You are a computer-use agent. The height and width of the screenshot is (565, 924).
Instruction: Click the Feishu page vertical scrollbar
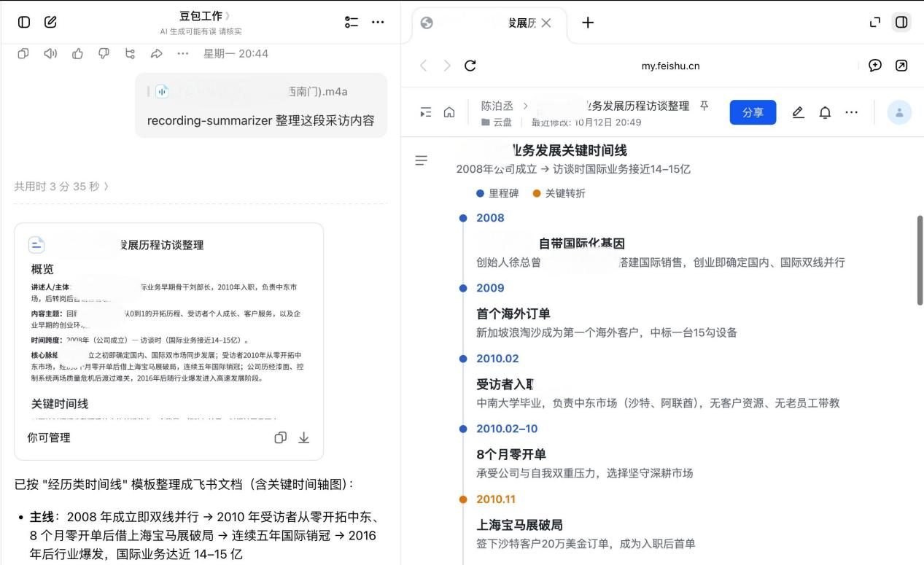tap(920, 260)
